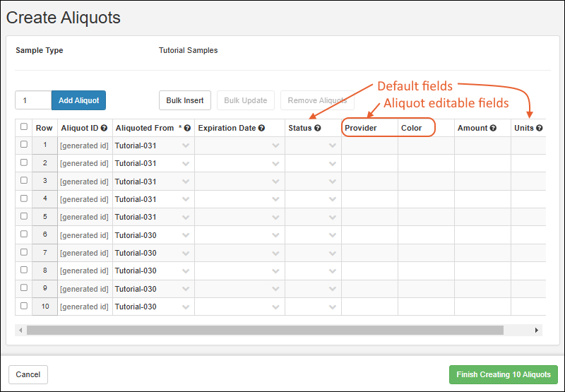Click Finish Creating 10 Aliquots

[504, 374]
